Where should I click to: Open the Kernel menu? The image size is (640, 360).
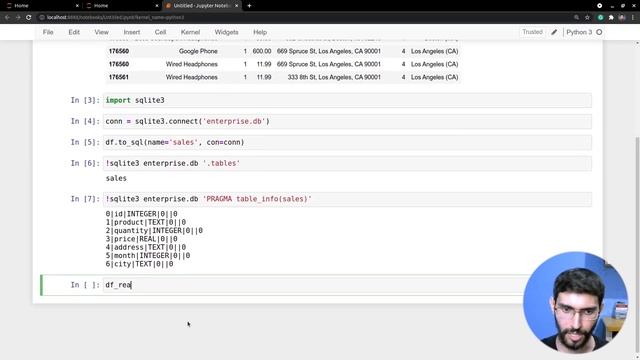click(190, 32)
